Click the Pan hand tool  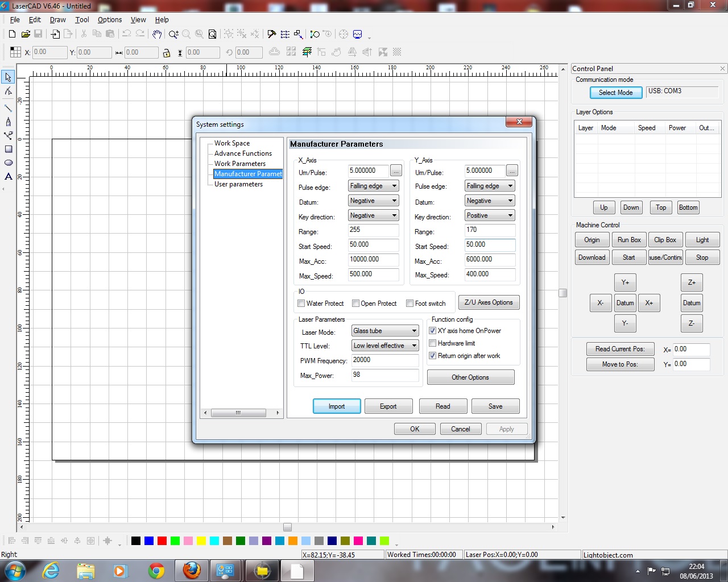pos(157,35)
